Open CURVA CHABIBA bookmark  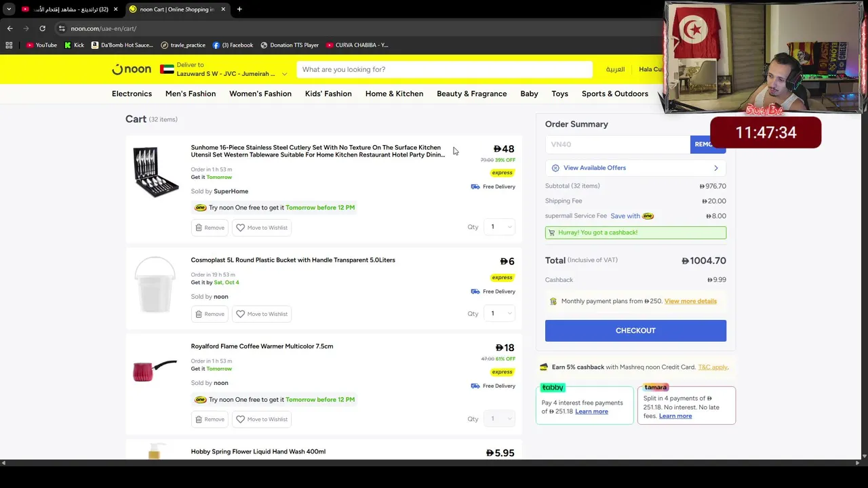click(357, 45)
